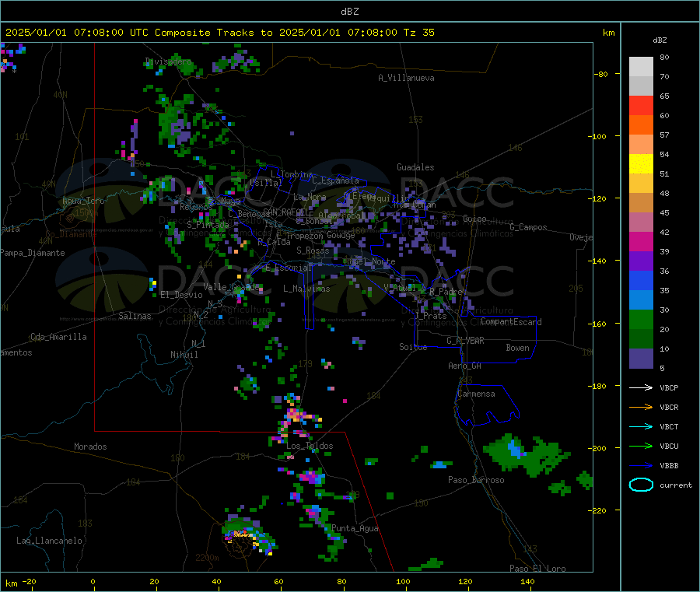Select the yellow 51 dBZ color swatch
The height and width of the screenshot is (592, 700).
coord(641,164)
